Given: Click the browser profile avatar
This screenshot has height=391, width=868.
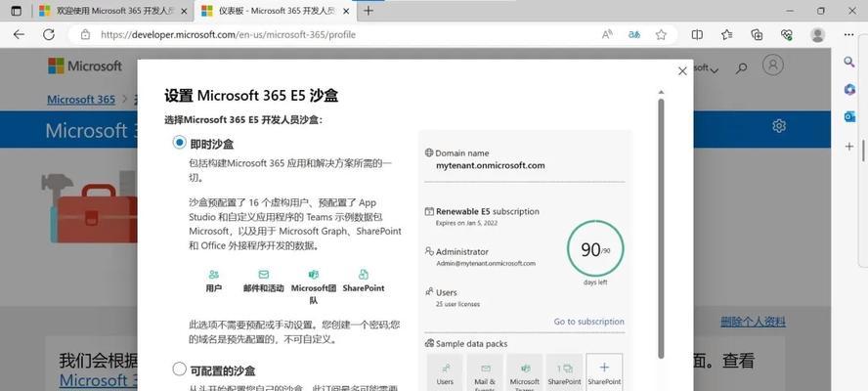Looking at the screenshot, I should coord(817,34).
